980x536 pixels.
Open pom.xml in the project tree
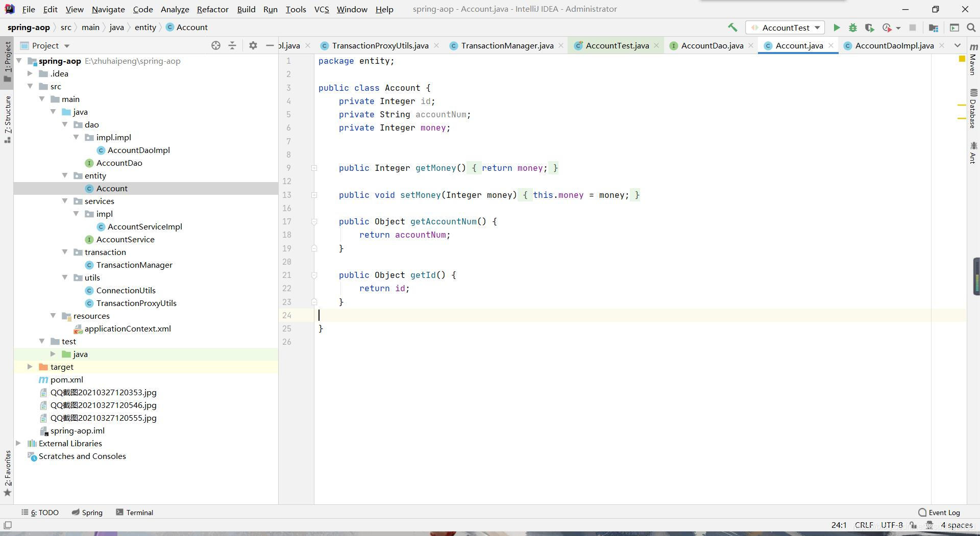(x=66, y=379)
